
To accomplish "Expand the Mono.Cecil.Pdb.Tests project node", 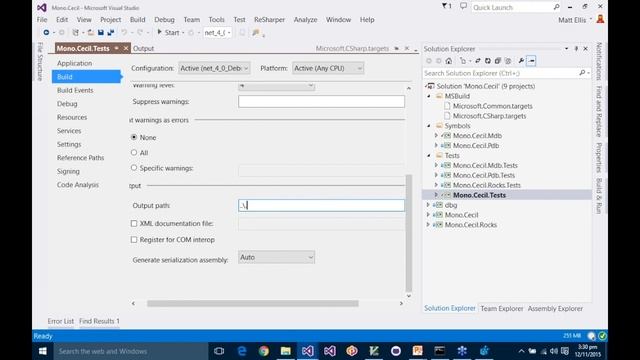I will [x=436, y=175].
